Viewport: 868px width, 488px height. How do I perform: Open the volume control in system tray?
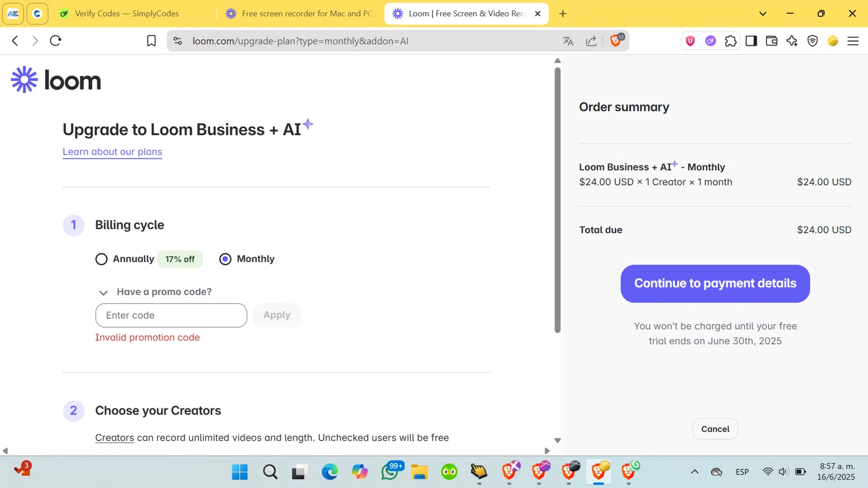(x=784, y=472)
